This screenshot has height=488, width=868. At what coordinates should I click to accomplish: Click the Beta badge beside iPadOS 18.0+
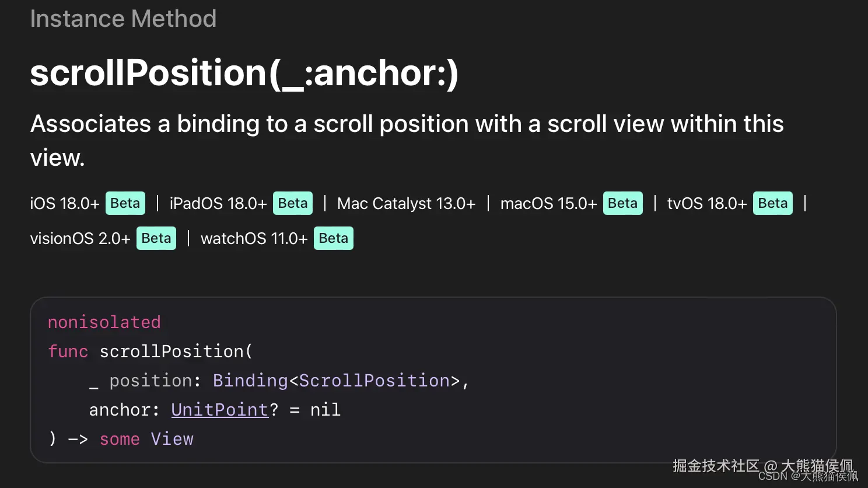pyautogui.click(x=293, y=203)
